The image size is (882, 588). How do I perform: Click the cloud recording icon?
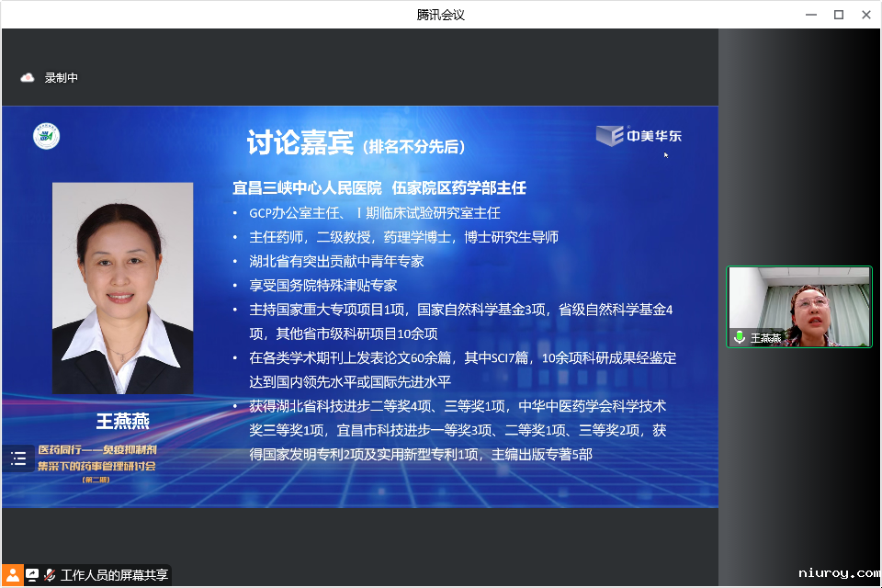pos(28,78)
